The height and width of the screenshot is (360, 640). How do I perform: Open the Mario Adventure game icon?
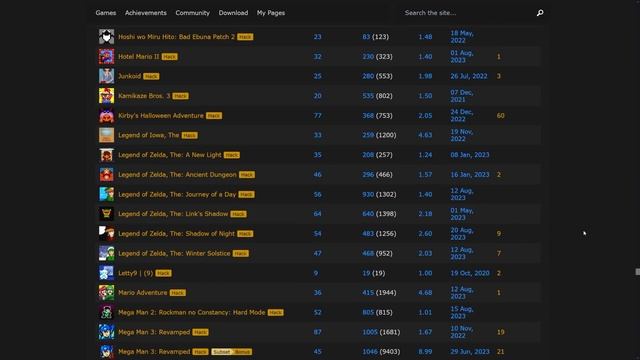[107, 293]
